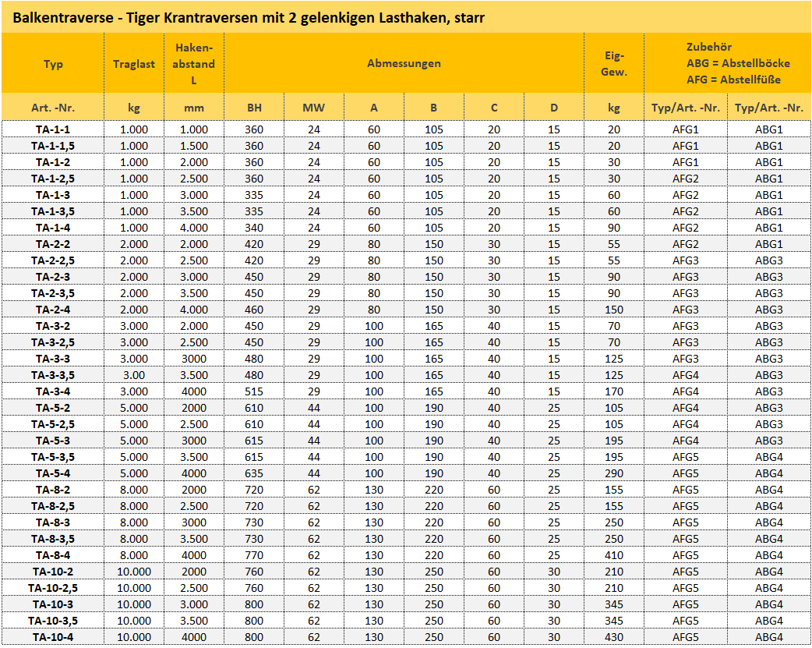Click the Traglast value '3.00' in TA-3-3,5 row
This screenshot has width=812, height=648.
(134, 375)
